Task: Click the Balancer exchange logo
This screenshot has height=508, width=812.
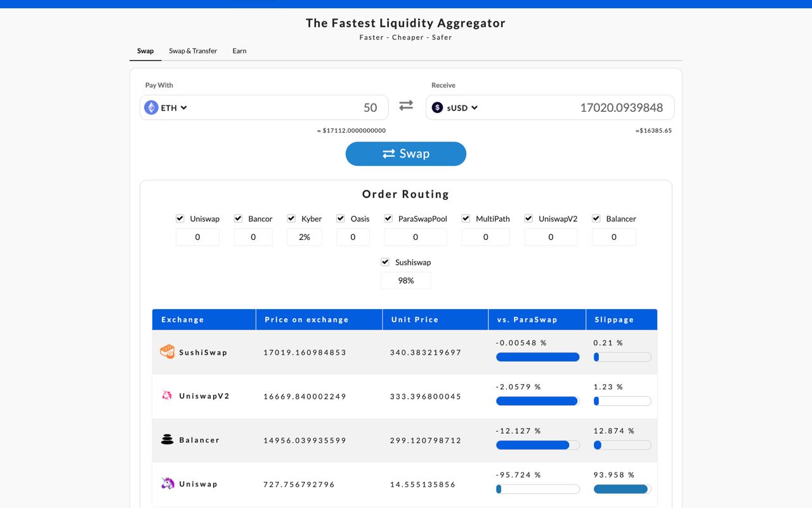Action: pyautogui.click(x=167, y=439)
